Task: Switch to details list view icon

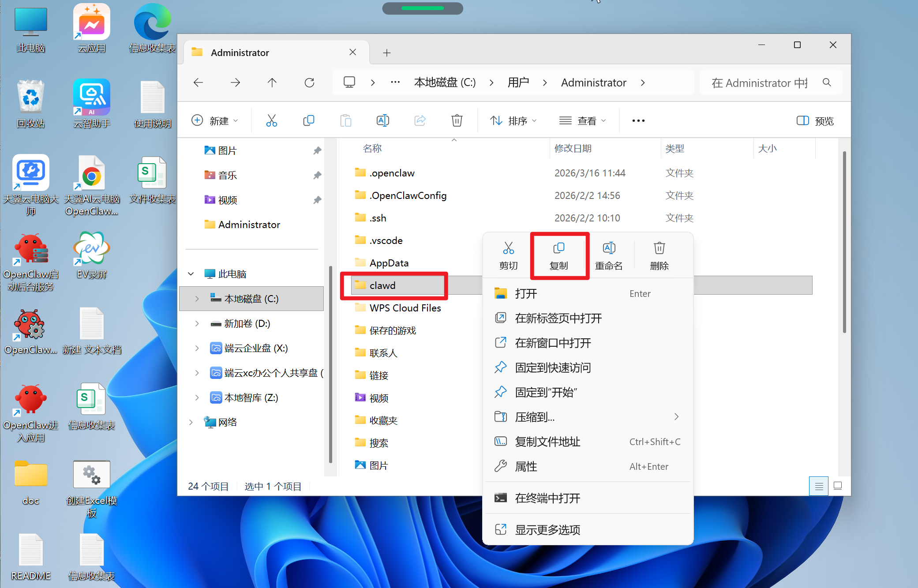Action: point(819,486)
